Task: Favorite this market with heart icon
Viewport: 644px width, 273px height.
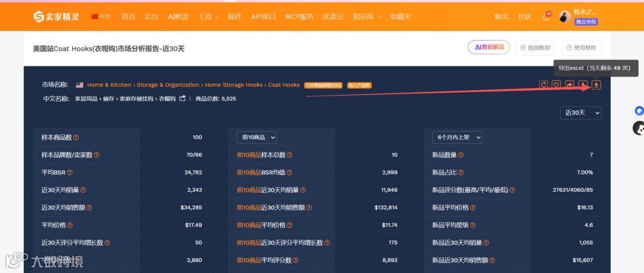Action: [556, 85]
